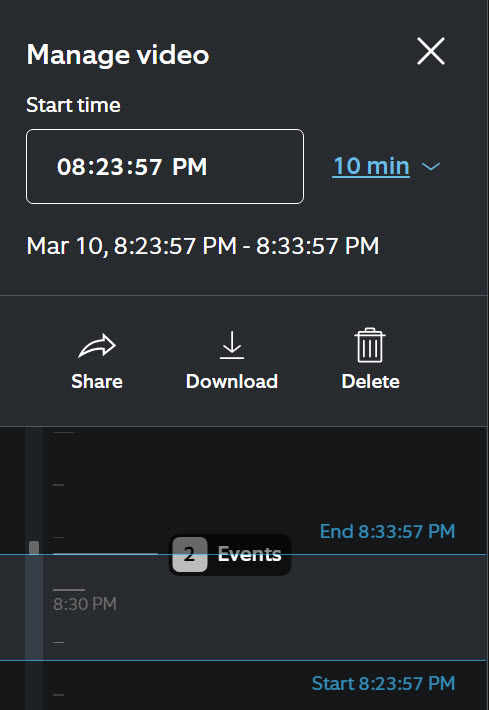
Task: Open the 10 min duration dropdown
Action: 371,166
